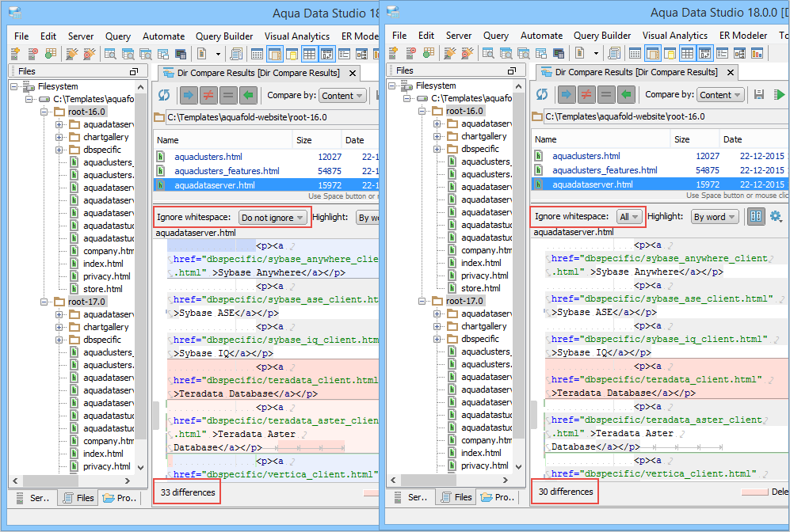Toggle side-by-side view button next to By word

point(756,216)
